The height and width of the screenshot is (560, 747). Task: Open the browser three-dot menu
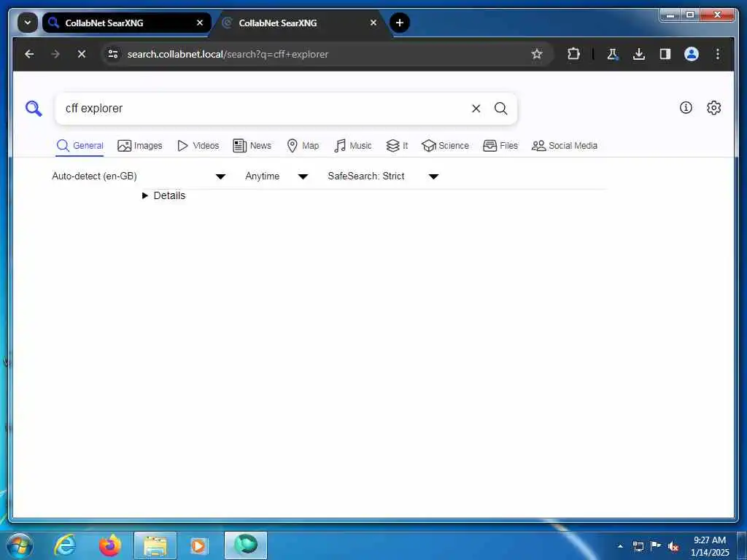(x=718, y=54)
